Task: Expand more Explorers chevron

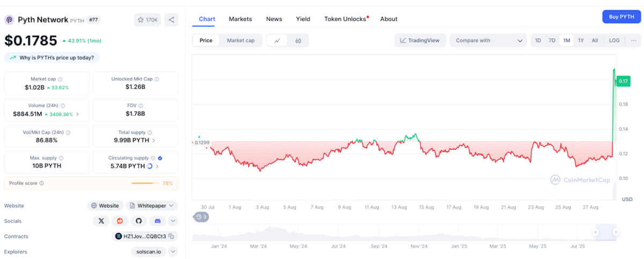Action: [173, 251]
